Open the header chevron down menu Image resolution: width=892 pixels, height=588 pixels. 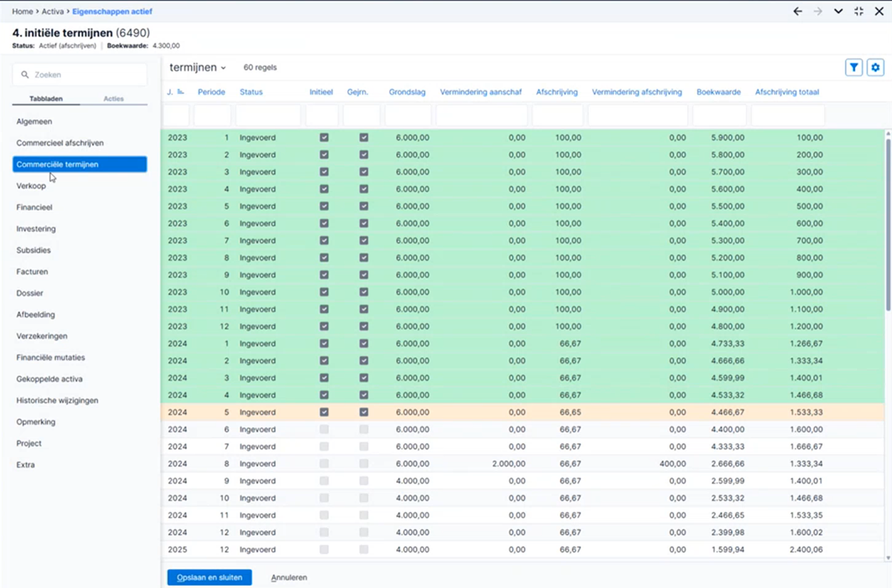click(x=838, y=11)
